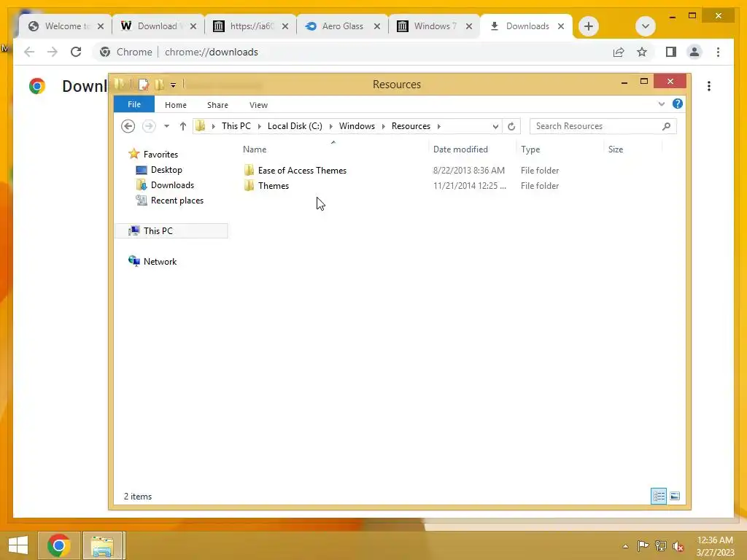The width and height of the screenshot is (747, 560).
Task: Open recent locations dropdown arrow
Action: pos(166,126)
